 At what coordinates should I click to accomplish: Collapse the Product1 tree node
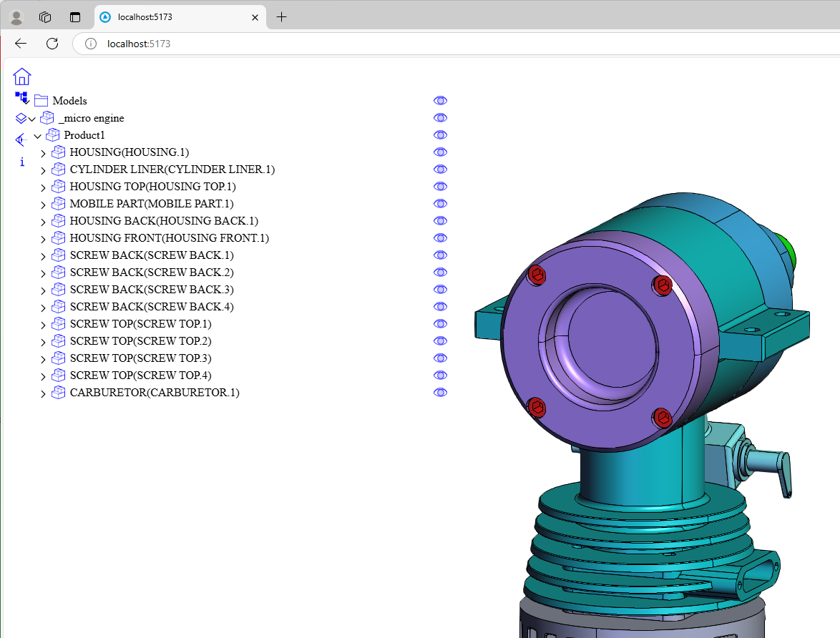coord(37,136)
